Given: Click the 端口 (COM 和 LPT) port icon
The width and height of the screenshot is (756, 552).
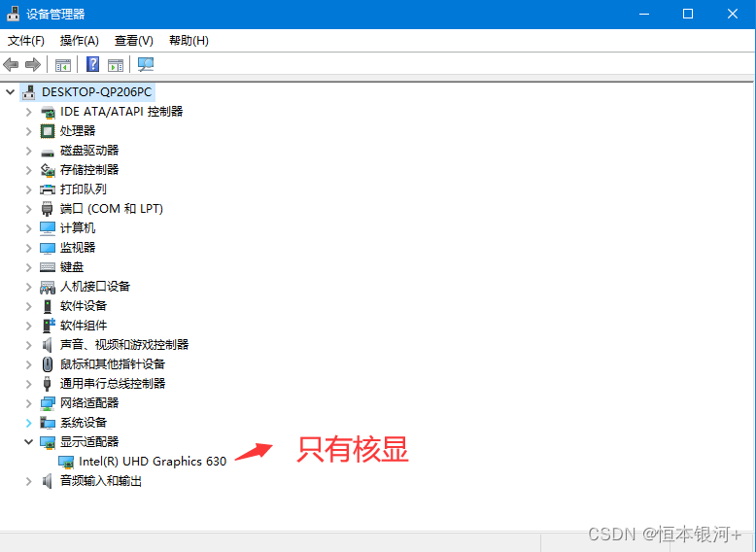Looking at the screenshot, I should coord(48,209).
